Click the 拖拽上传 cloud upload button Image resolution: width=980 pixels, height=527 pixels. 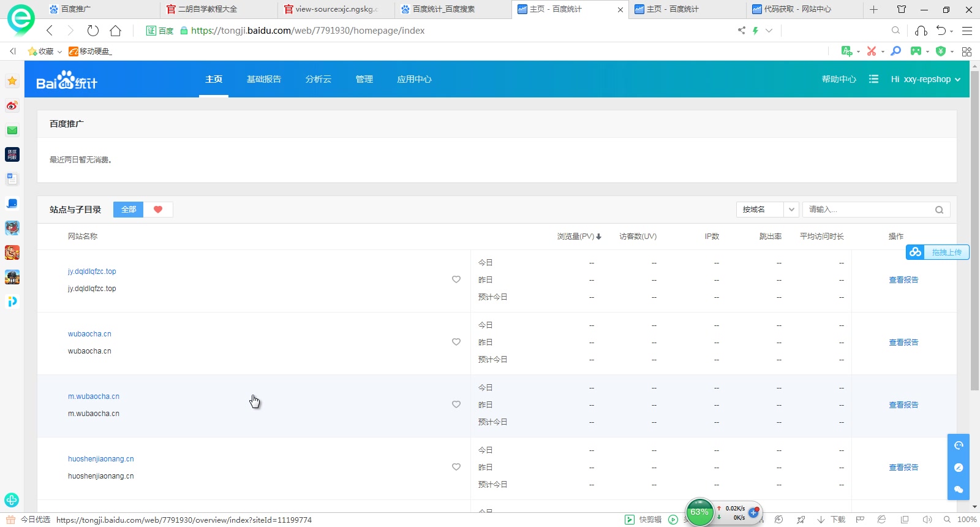(x=938, y=252)
